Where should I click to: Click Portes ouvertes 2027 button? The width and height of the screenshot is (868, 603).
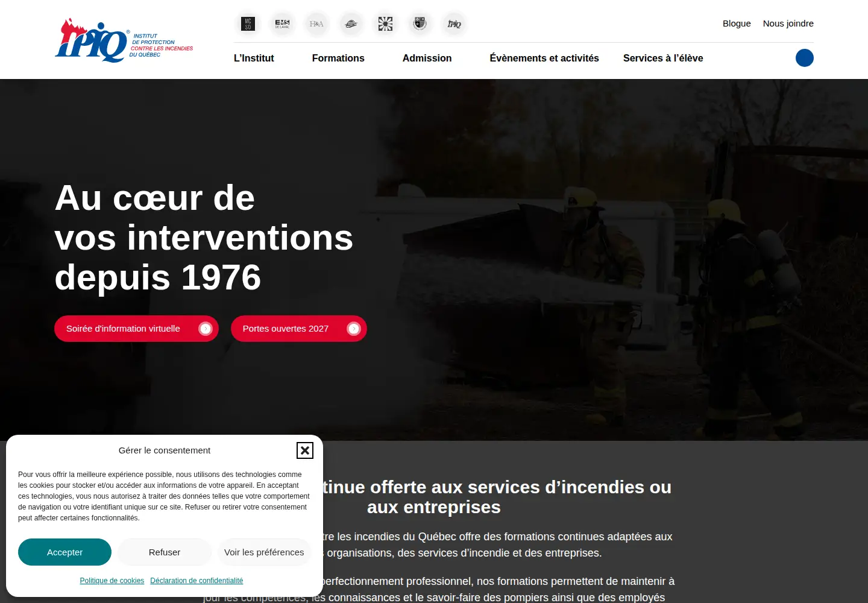(299, 329)
